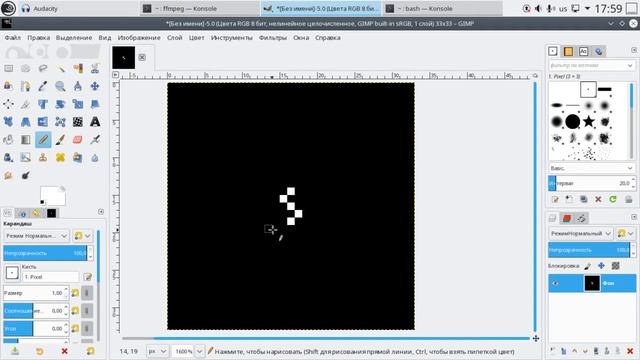Select the Heal tool

point(60,157)
